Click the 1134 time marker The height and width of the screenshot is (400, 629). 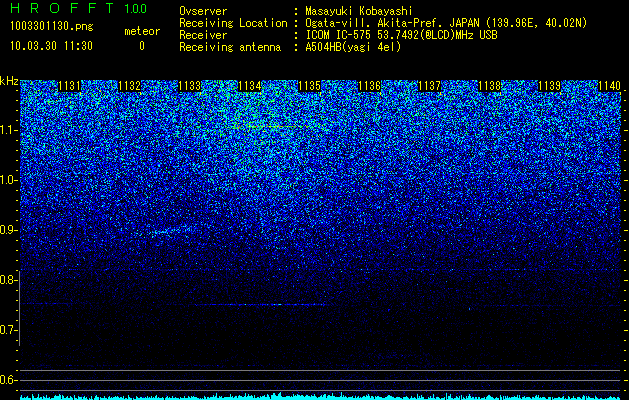250,86
